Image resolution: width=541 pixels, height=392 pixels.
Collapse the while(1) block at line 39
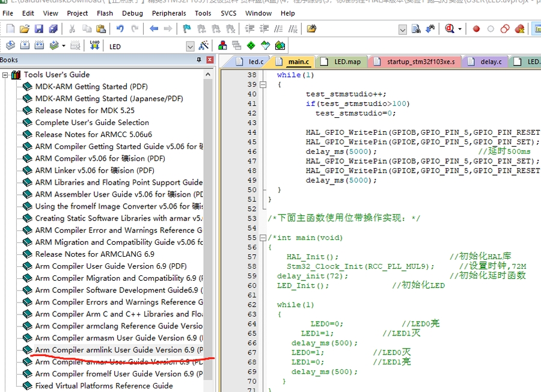point(263,85)
